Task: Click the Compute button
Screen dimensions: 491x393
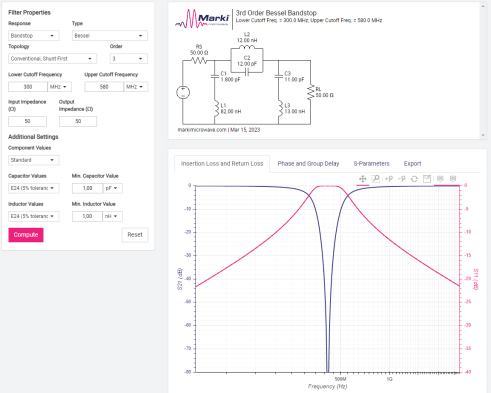Action: 26,235
